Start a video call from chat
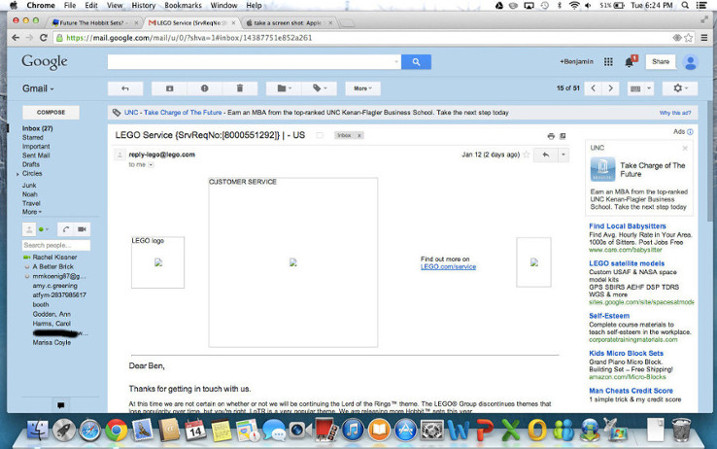Image resolution: width=717 pixels, height=449 pixels. 82,229
